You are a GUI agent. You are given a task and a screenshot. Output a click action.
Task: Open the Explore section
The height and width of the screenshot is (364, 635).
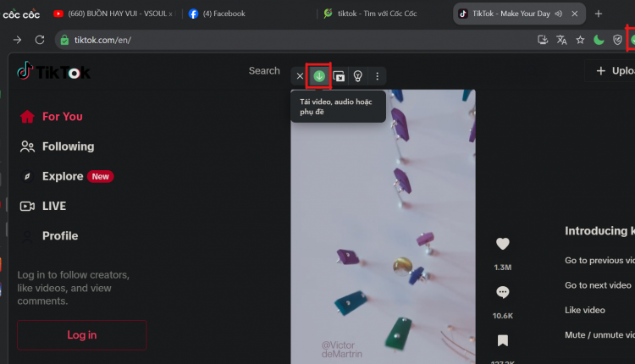click(x=52, y=177)
